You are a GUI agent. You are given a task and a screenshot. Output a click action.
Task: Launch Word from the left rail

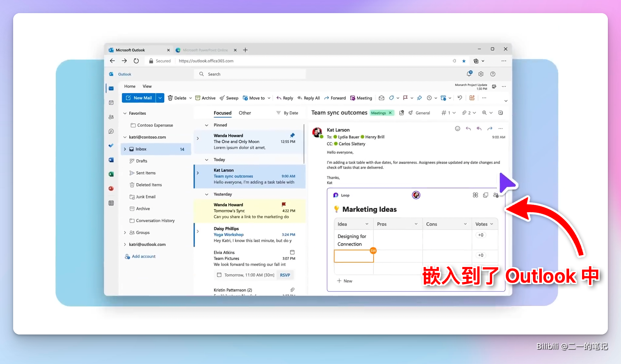point(111,160)
